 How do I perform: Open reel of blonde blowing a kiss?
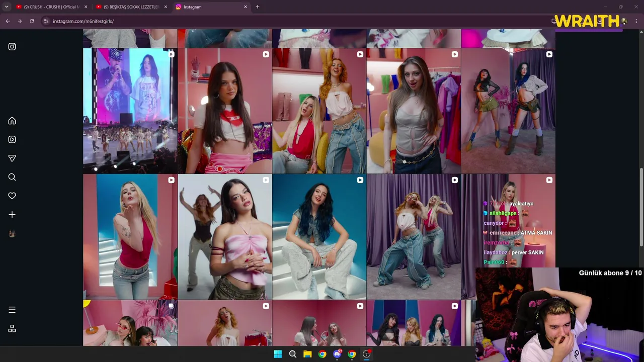click(x=130, y=237)
